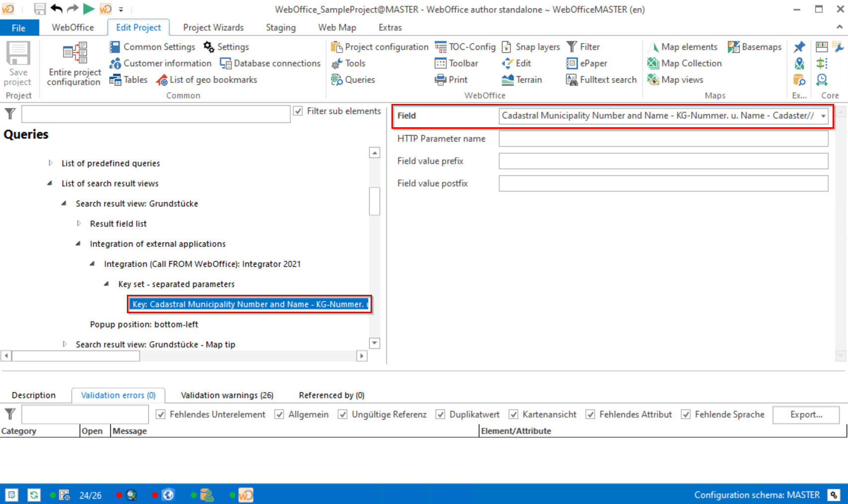Collapse the Key set - separated parameters node
The width and height of the screenshot is (848, 504).
106,284
